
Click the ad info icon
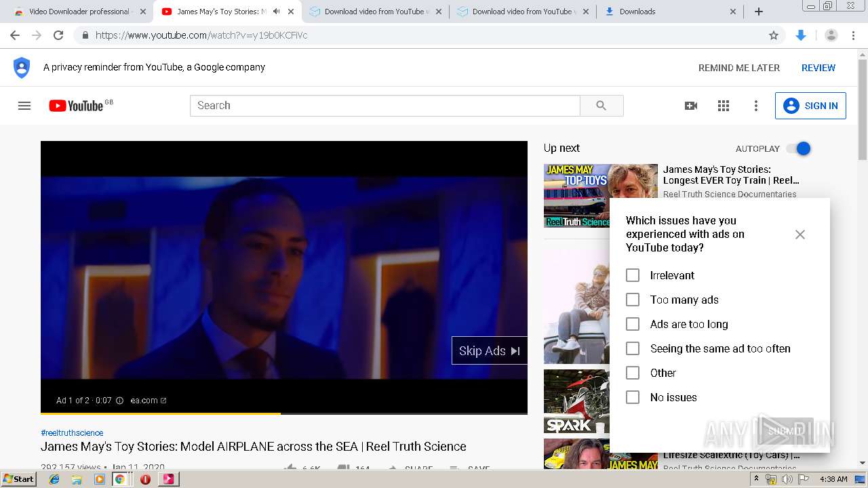pos(120,401)
